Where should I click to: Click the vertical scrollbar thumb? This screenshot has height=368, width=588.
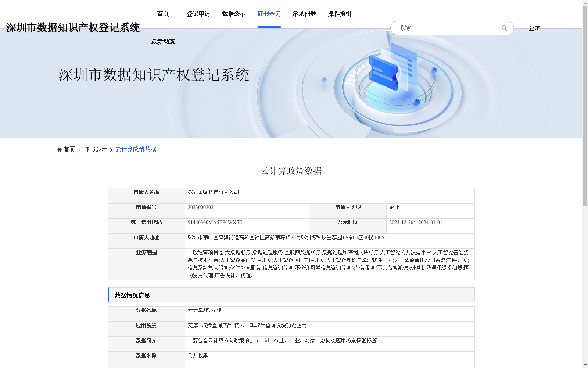coord(585,106)
